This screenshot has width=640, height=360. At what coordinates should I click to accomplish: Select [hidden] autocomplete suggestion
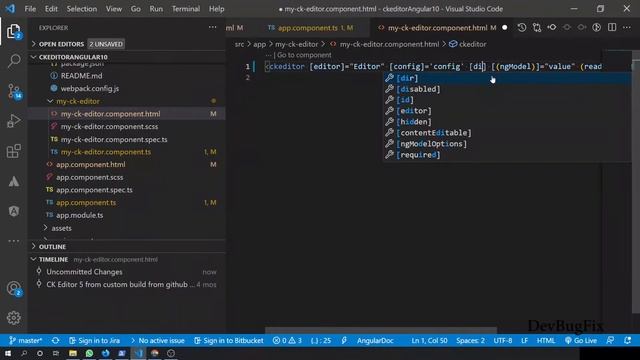coord(507,122)
